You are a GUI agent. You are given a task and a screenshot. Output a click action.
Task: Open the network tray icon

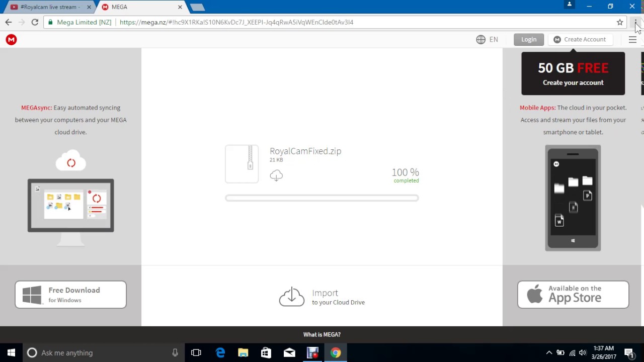tap(572, 353)
